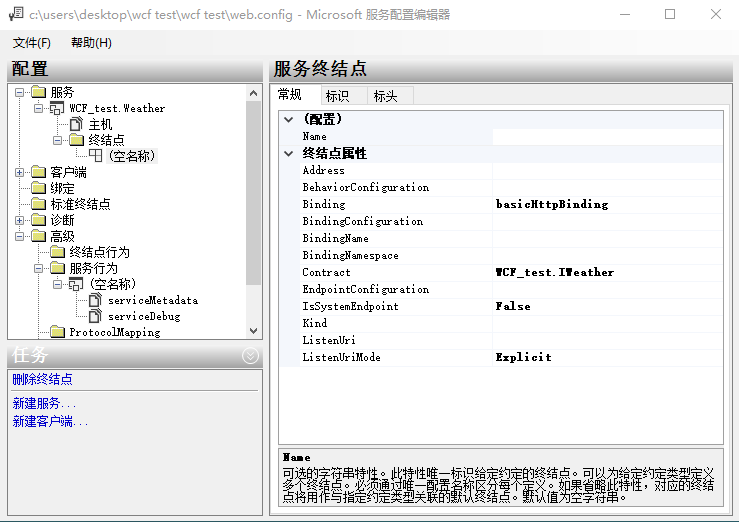Collapse the 终结点属性 property category
739x522 pixels.
tap(288, 153)
